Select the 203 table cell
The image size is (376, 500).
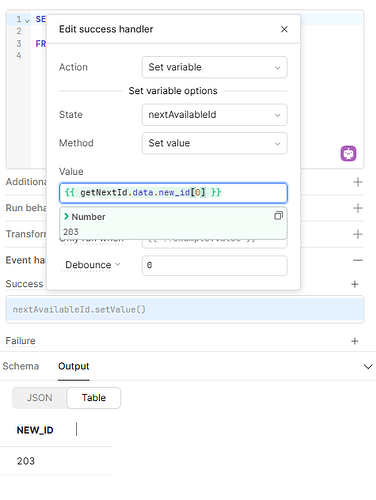[26, 461]
